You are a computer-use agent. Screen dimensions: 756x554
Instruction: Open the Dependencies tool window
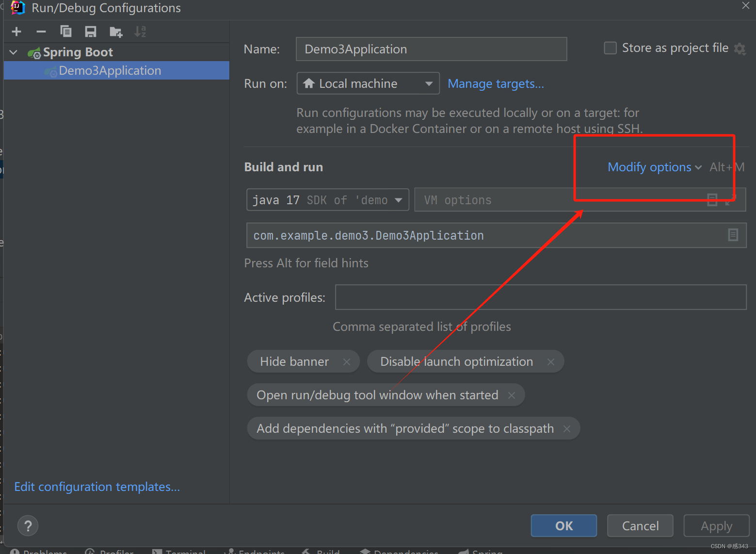pyautogui.click(x=405, y=551)
